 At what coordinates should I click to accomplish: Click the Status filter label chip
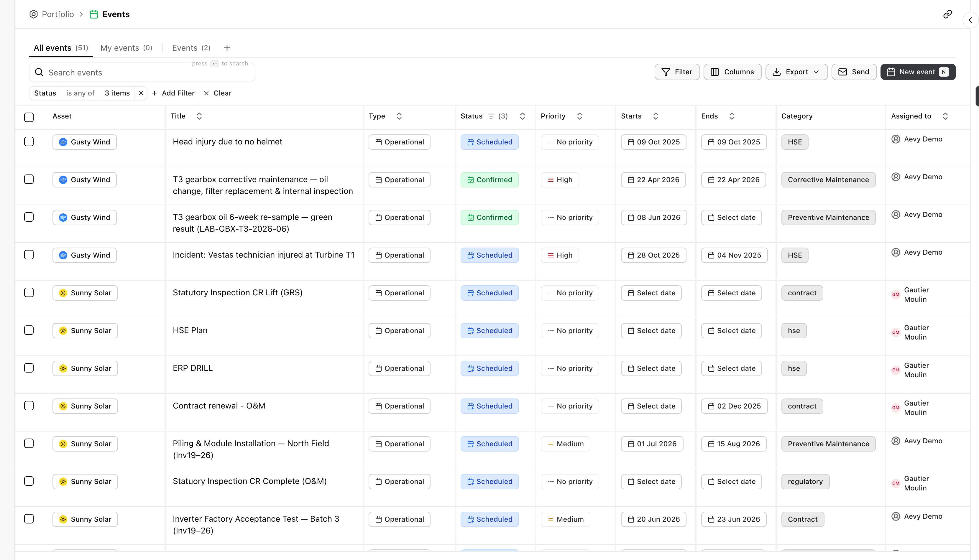[x=45, y=93]
